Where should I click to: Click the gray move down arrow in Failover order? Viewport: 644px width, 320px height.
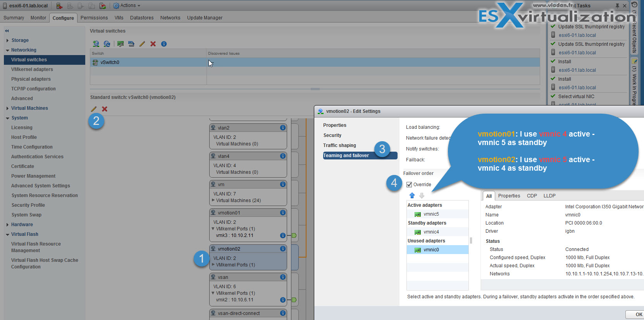click(x=422, y=195)
